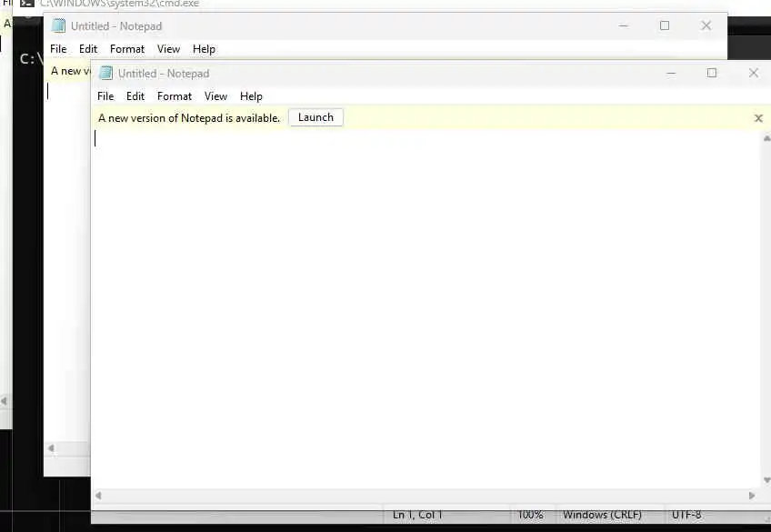
Task: Click the front Notepad text editing area
Action: tap(426, 309)
